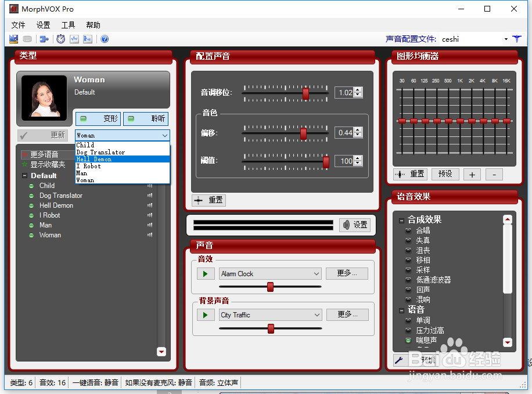Click the blue filter icon beside ceshi profile
This screenshot has height=394, width=532.
517,39
